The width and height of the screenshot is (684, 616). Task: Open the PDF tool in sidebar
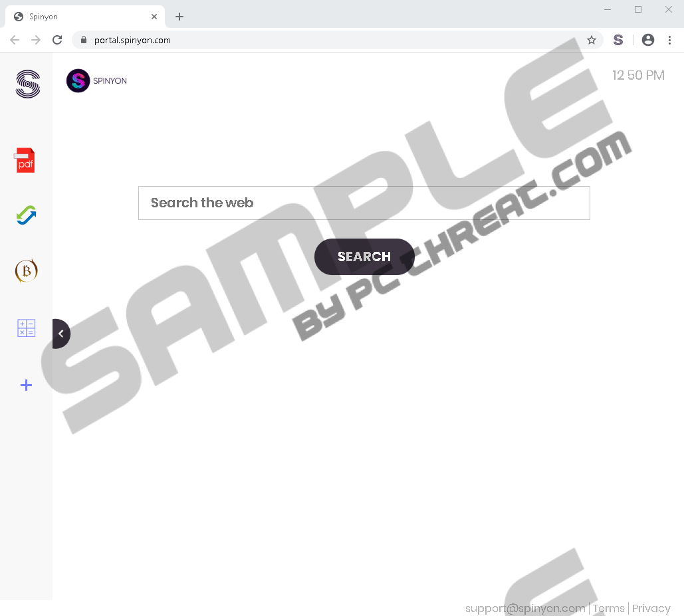[x=25, y=160]
